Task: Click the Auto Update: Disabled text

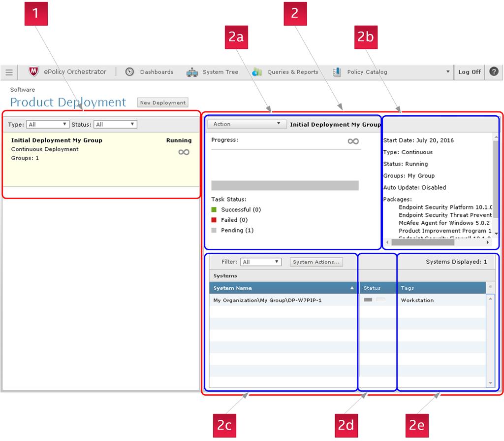Action: tap(414, 187)
